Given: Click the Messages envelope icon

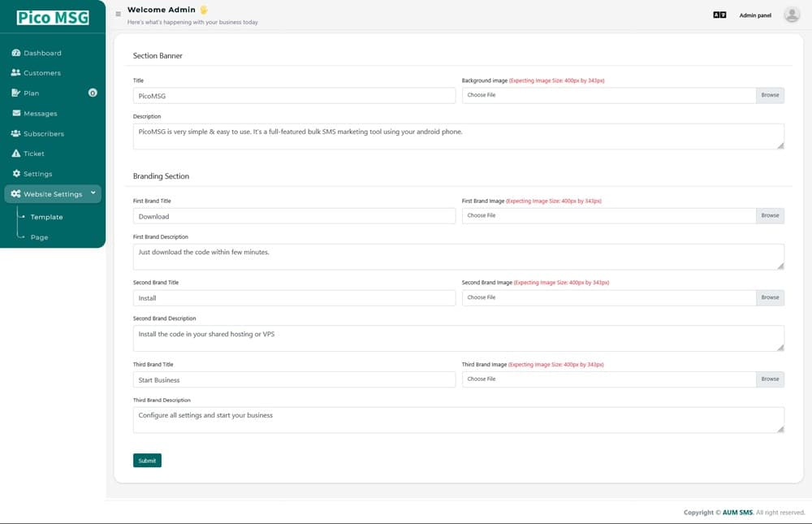Looking at the screenshot, I should (x=16, y=113).
